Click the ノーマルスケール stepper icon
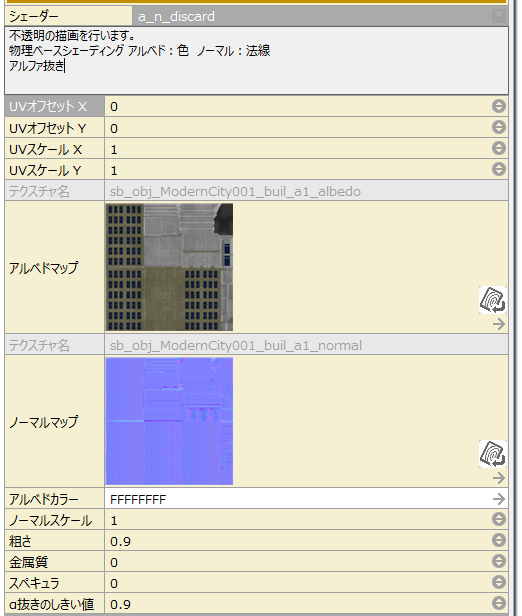Viewport: 522px width, 616px height. [498, 519]
